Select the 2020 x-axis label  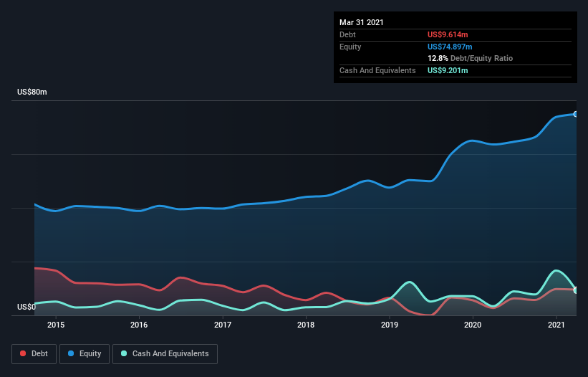tap(473, 325)
